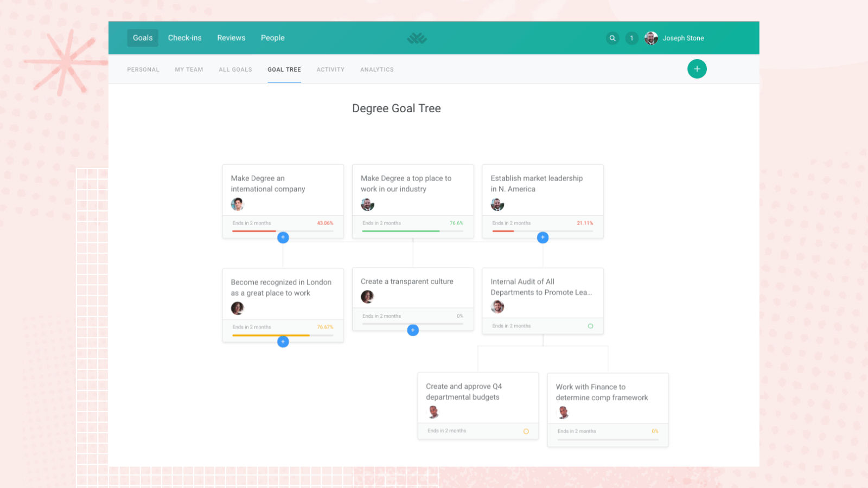Screen dimensions: 868x488
Task: Click orange status circle on Q4 budgets card
Action: pyautogui.click(x=526, y=431)
